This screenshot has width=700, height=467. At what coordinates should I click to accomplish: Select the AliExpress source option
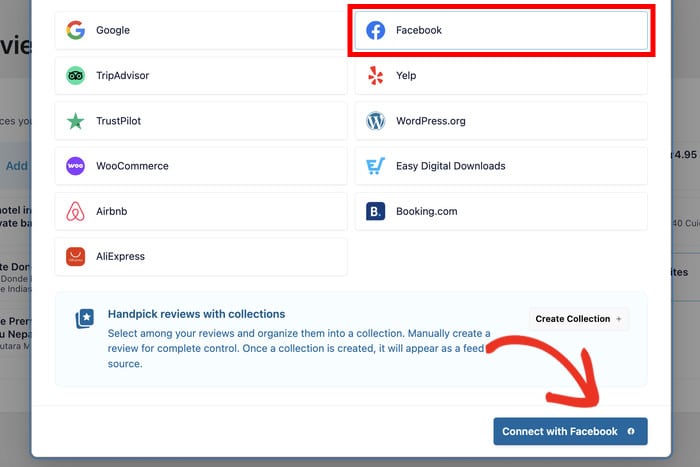201,257
